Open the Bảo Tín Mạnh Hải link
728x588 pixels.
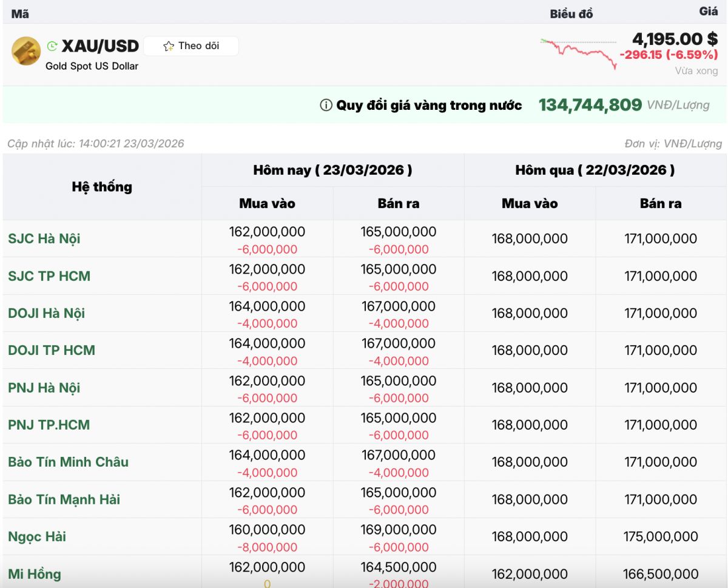click(64, 499)
